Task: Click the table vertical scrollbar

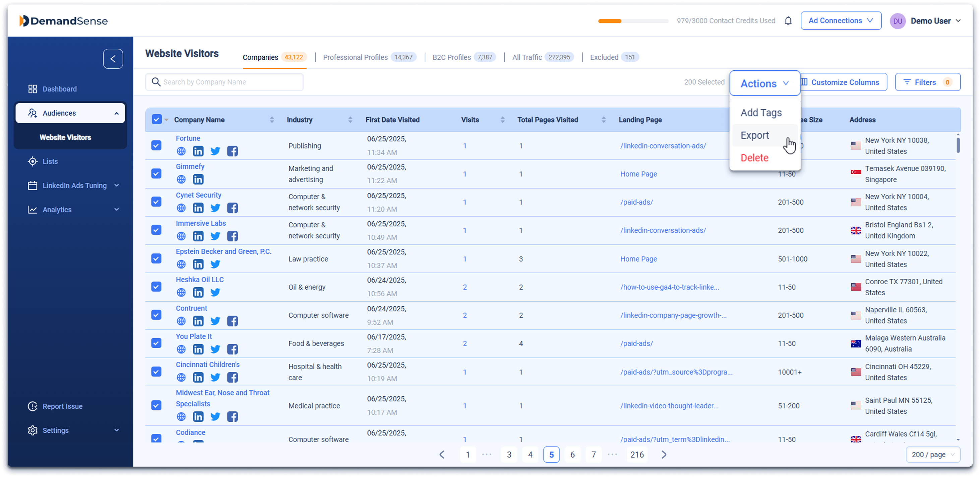Action: [x=958, y=144]
